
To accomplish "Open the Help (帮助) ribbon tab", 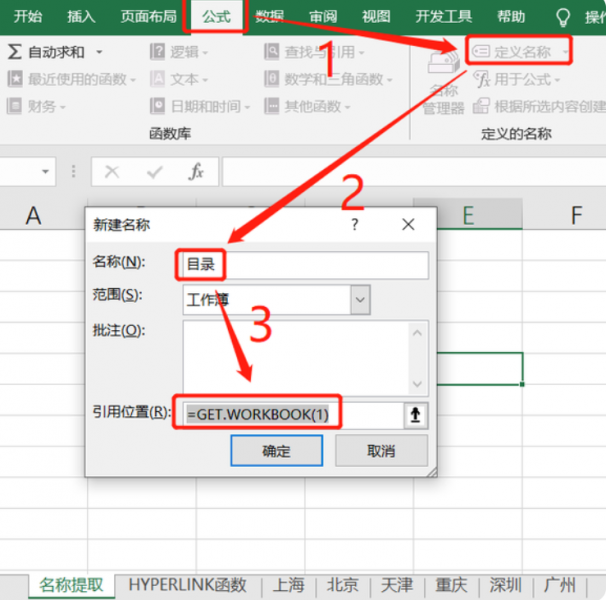I will (511, 17).
